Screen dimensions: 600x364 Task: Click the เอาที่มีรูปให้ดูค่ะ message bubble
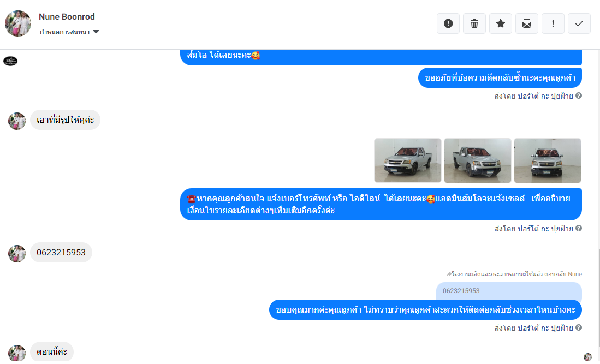coord(65,120)
